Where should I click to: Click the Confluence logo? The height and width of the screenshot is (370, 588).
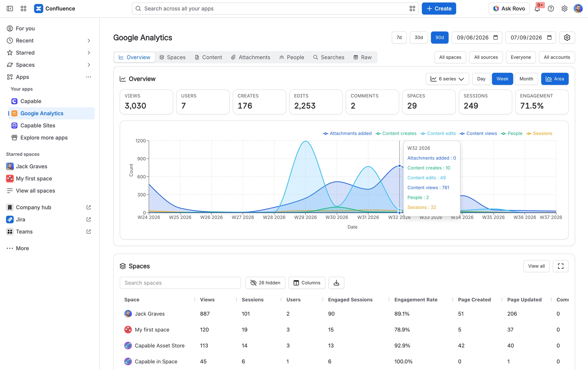55,9
